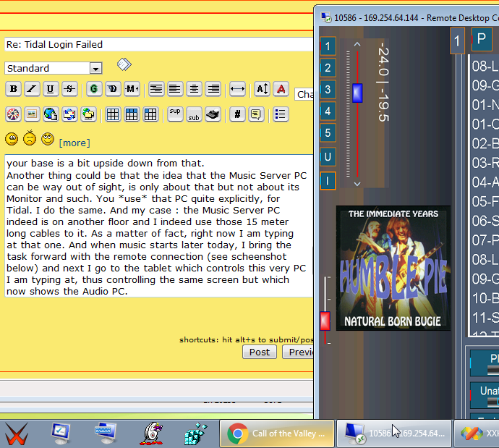Toggle the I button in Remote Desktop player
The width and height of the screenshot is (499, 448).
click(x=328, y=181)
